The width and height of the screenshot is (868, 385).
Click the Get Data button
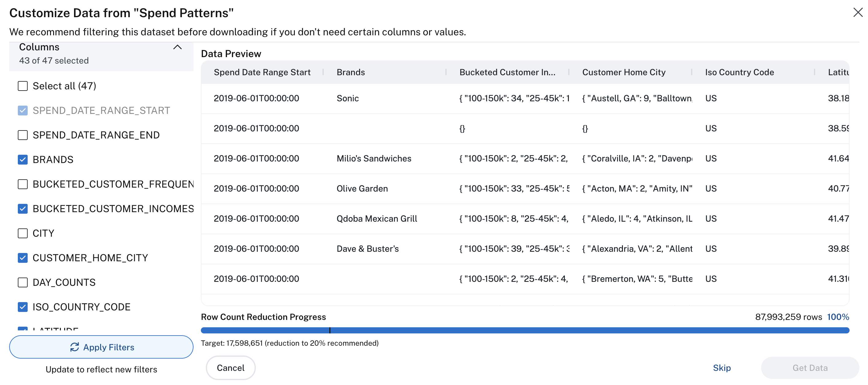[810, 367]
